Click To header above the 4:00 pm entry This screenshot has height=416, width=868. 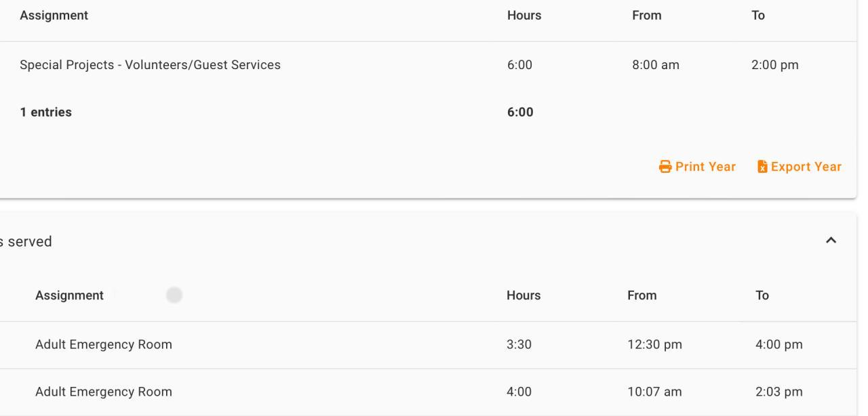coord(762,295)
